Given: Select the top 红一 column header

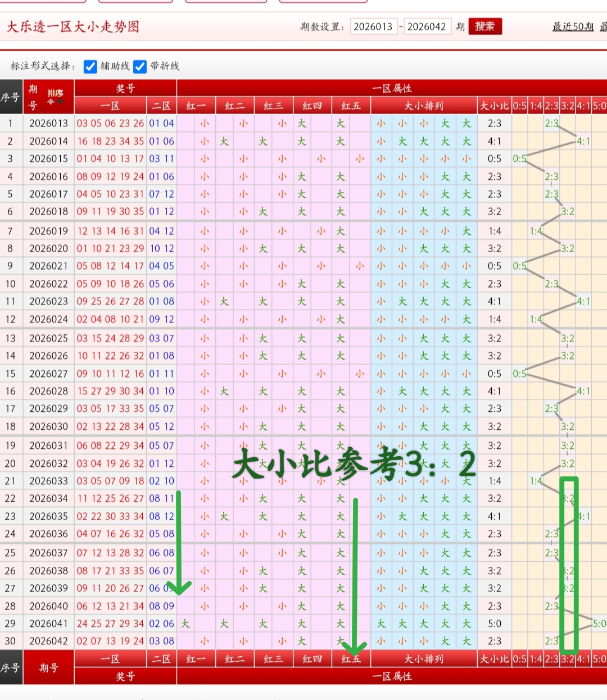Looking at the screenshot, I should click(196, 106).
